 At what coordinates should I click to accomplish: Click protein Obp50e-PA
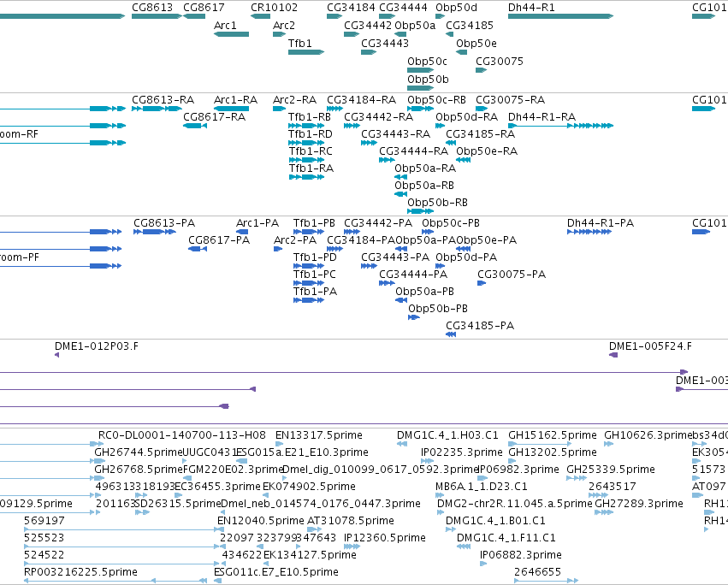pyautogui.click(x=486, y=240)
